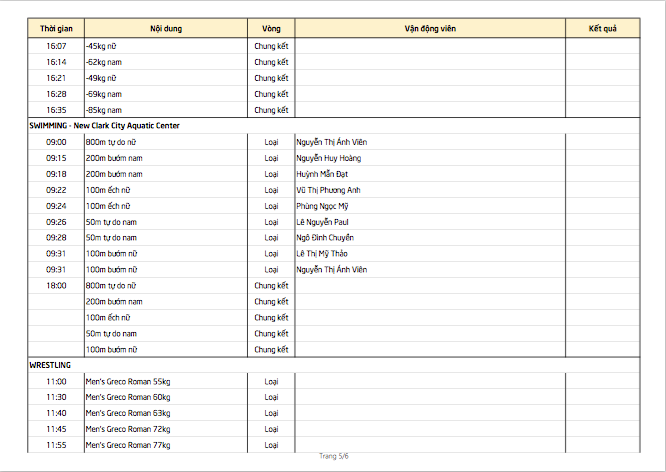Select the "Nội dung" column header

[166, 29]
